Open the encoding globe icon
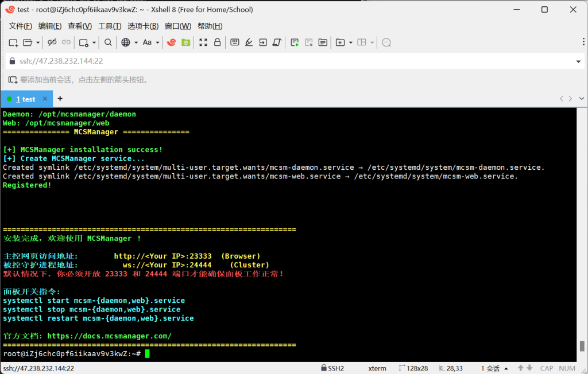This screenshot has height=374, width=588. [x=126, y=42]
